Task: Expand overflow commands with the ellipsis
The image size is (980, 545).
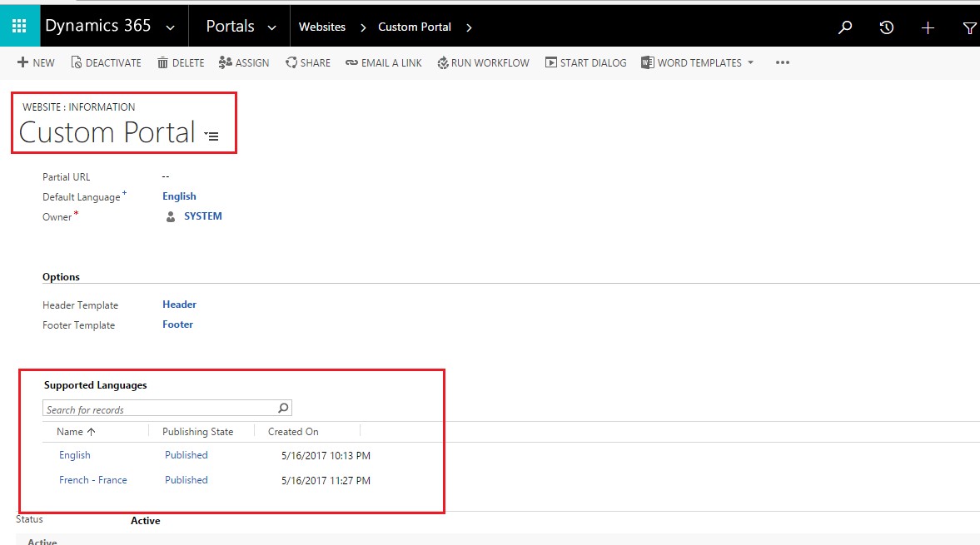Action: pos(782,62)
